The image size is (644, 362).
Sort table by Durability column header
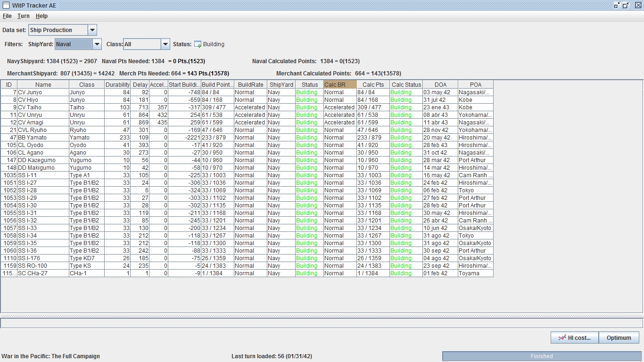click(x=117, y=85)
